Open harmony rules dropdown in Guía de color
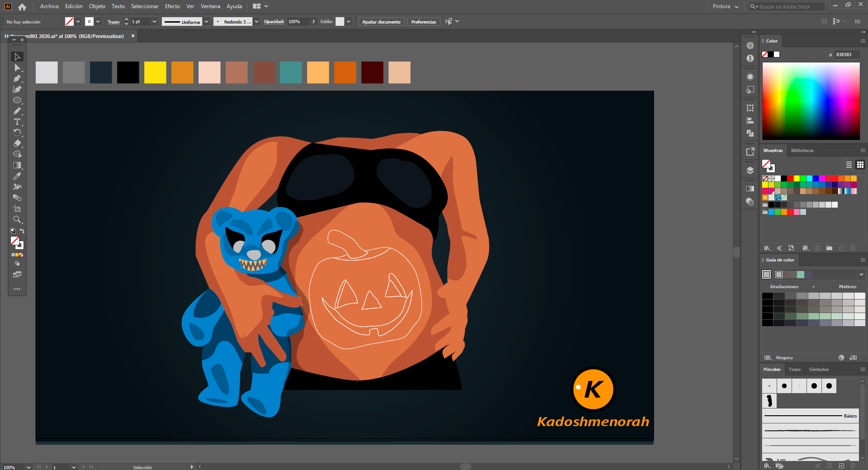The width and height of the screenshot is (868, 470). pos(861,274)
